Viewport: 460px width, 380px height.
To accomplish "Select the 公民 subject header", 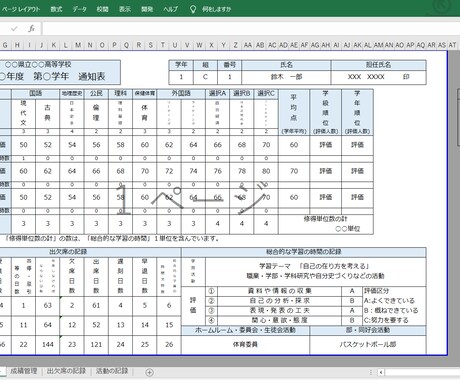I will [96, 93].
